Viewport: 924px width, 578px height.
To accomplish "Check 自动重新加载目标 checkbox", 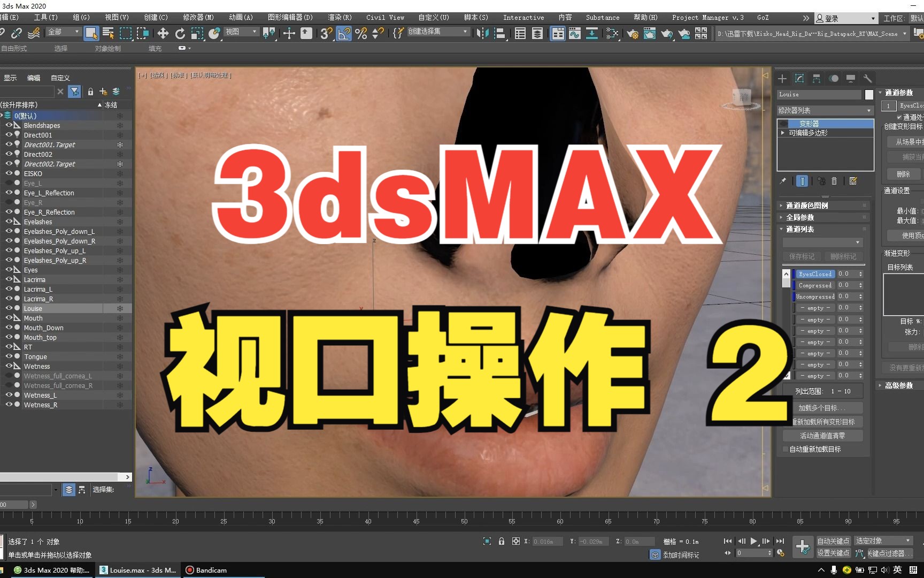I will tap(785, 449).
